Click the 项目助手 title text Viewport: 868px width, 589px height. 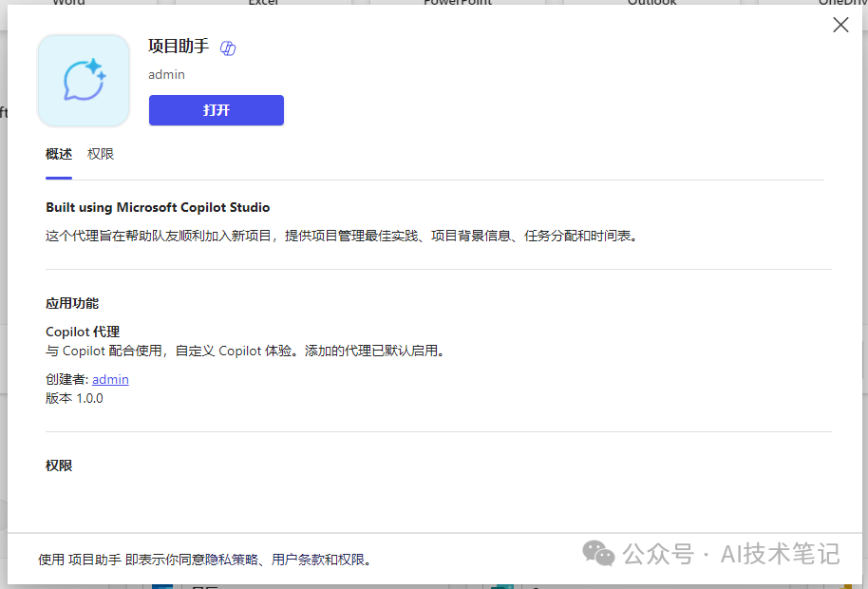coord(179,46)
